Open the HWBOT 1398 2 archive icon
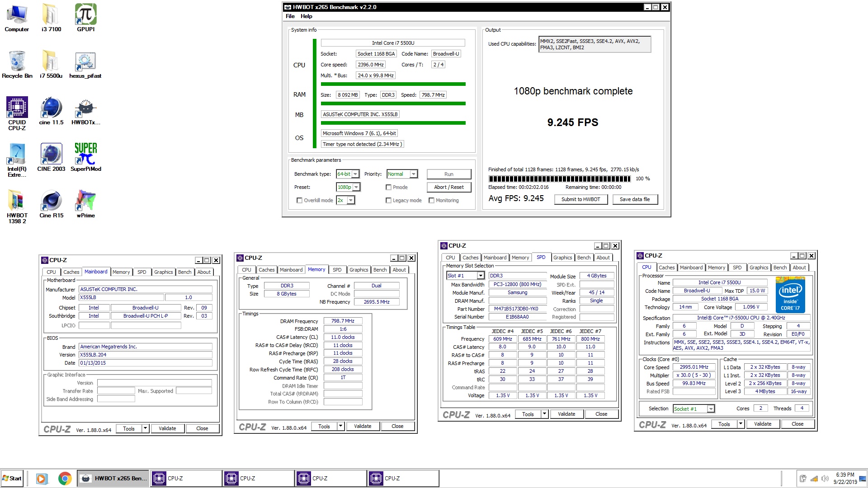This screenshot has height=488, width=868. [x=17, y=206]
